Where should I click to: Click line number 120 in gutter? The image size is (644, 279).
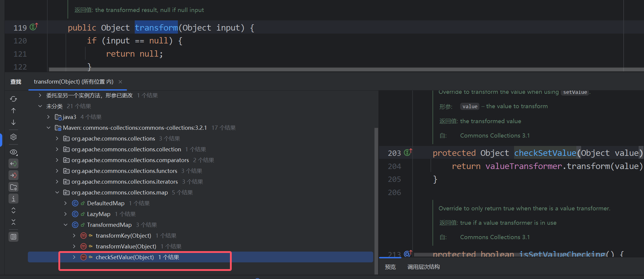(x=20, y=41)
